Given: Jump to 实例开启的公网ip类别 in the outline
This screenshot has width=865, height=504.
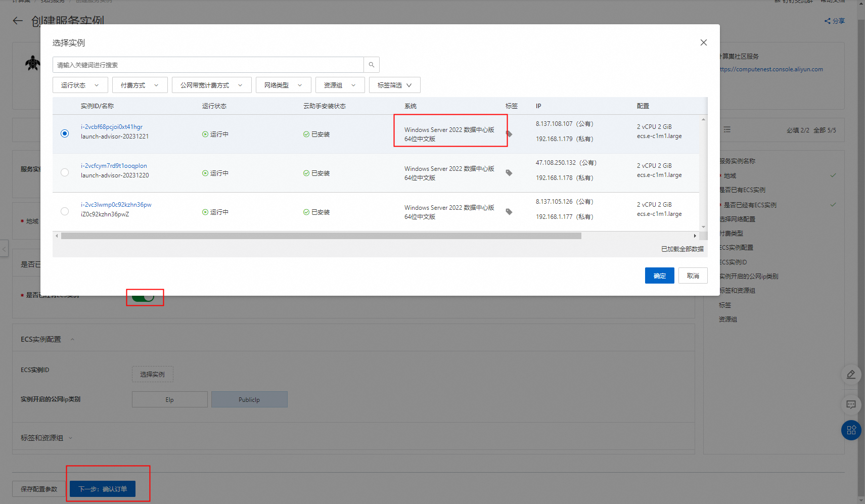Looking at the screenshot, I should [749, 276].
